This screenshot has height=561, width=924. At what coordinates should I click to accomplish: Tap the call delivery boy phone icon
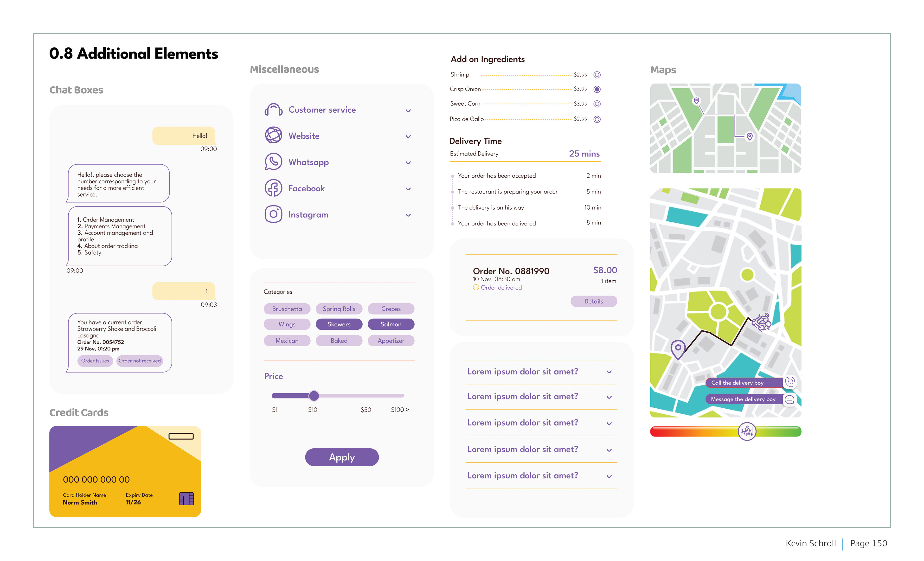pyautogui.click(x=790, y=382)
